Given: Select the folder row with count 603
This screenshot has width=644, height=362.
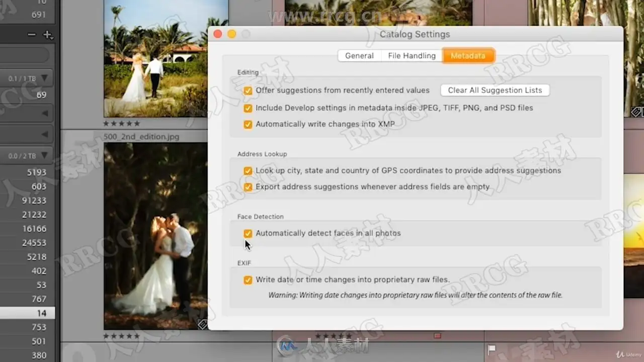Looking at the screenshot, I should 27,187.
